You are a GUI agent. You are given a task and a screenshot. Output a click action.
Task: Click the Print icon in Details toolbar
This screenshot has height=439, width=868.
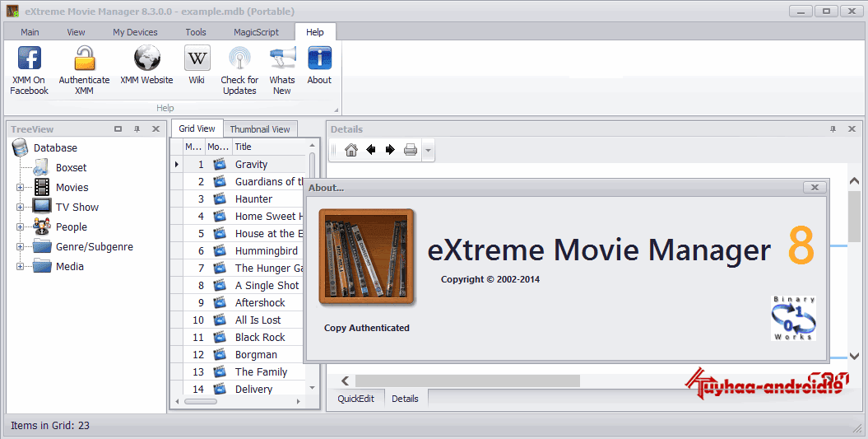[411, 150]
